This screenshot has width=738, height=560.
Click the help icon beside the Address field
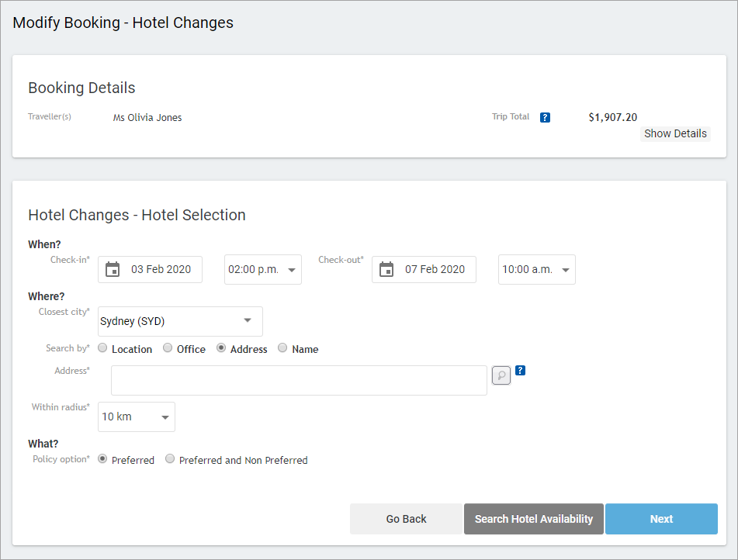point(520,371)
